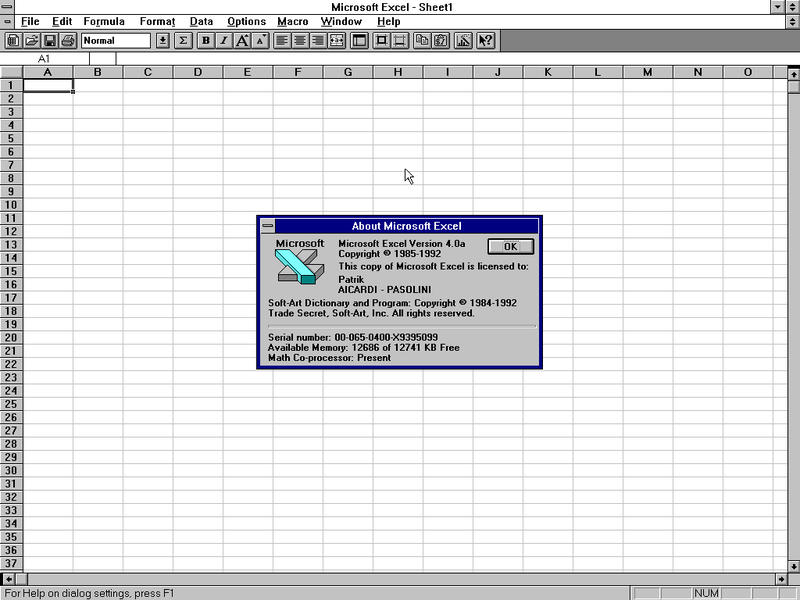Click the Center Across Columns icon
The image size is (800, 600).
pos(337,41)
